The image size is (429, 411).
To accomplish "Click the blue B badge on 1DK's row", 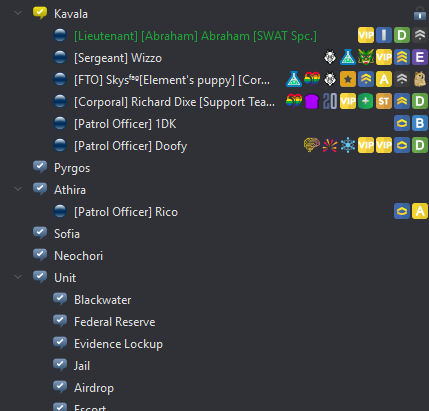I will 420,123.
